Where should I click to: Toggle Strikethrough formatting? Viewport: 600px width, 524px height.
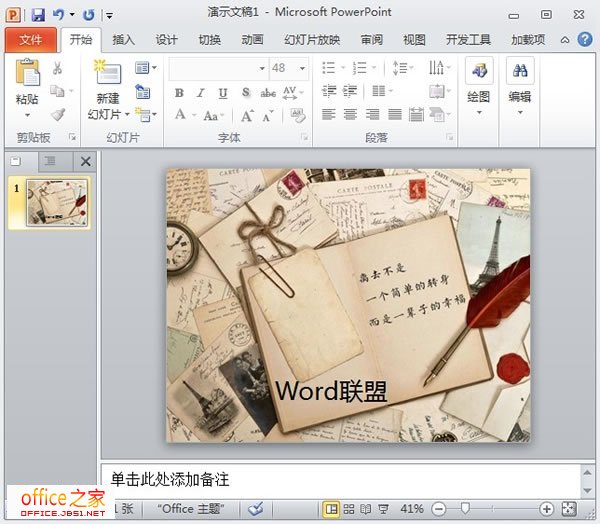point(268,93)
